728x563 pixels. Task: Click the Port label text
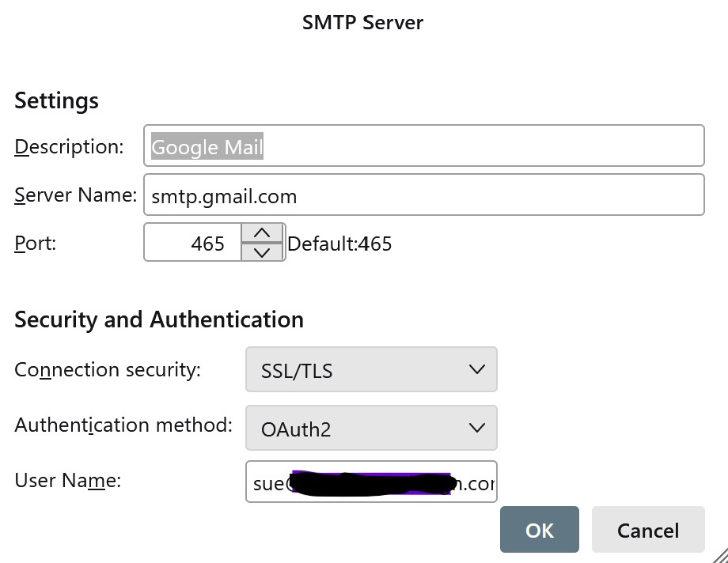pos(36,244)
